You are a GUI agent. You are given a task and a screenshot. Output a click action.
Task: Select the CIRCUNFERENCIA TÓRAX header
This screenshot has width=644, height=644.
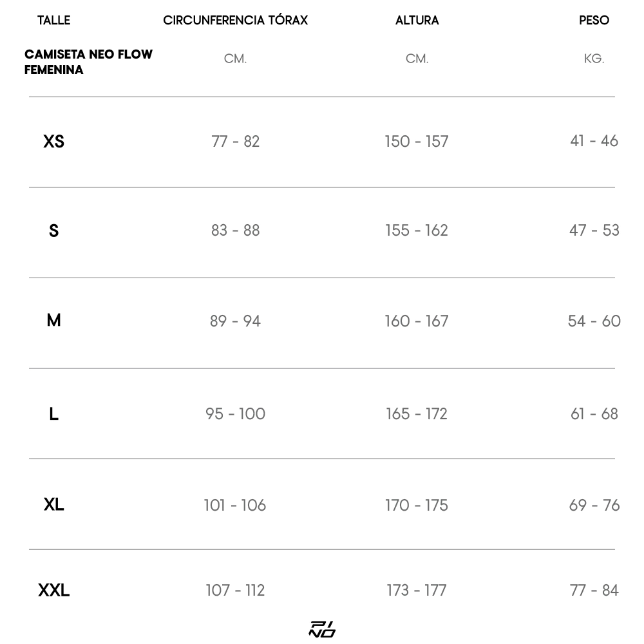pos(235,21)
